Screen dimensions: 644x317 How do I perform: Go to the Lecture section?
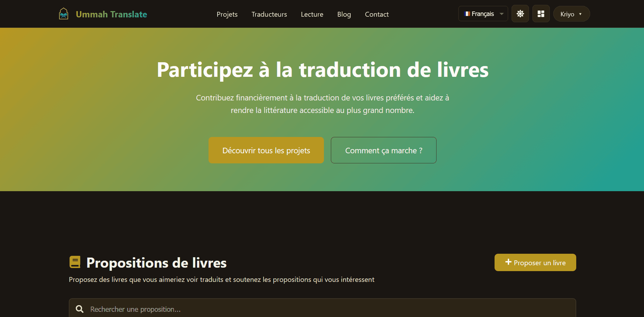[312, 14]
